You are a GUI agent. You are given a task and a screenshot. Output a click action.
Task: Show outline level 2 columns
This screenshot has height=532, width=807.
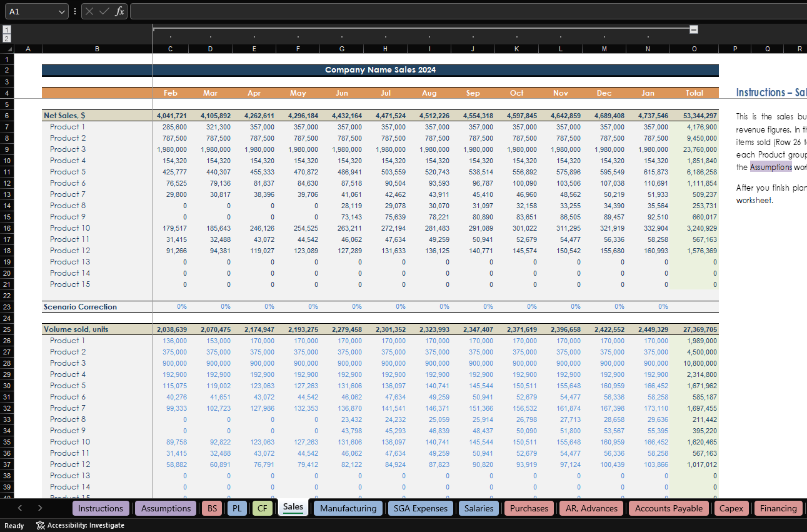coord(7,38)
